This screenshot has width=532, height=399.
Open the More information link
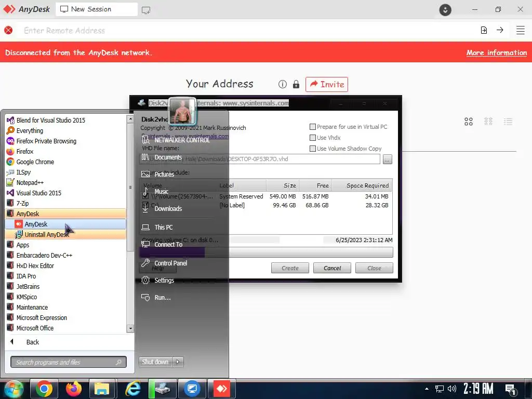tap(496, 52)
